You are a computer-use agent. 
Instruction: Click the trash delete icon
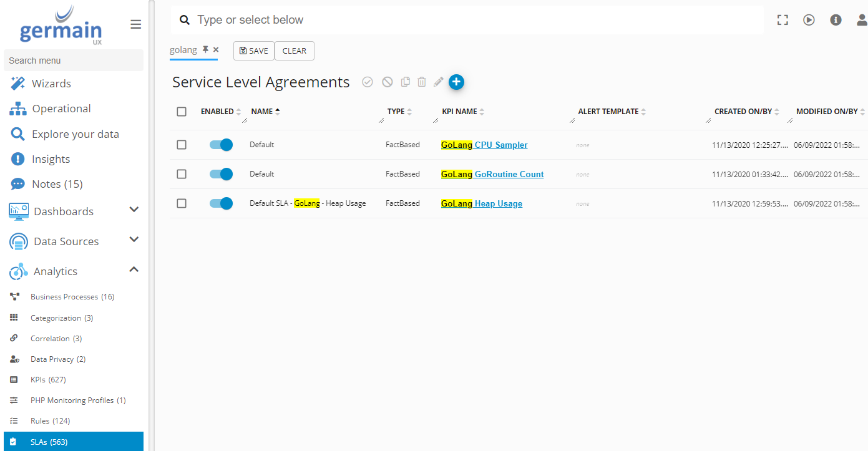coord(422,82)
